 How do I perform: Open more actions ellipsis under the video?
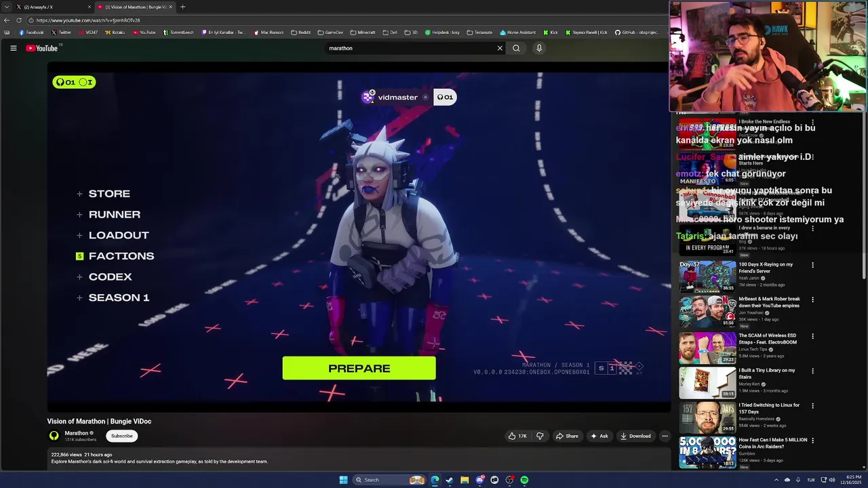(665, 436)
